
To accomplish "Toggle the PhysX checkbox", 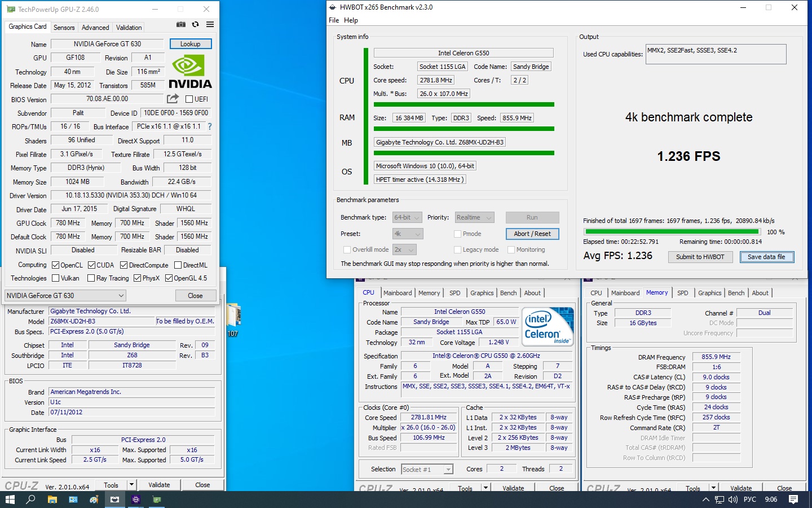I will pyautogui.click(x=137, y=278).
